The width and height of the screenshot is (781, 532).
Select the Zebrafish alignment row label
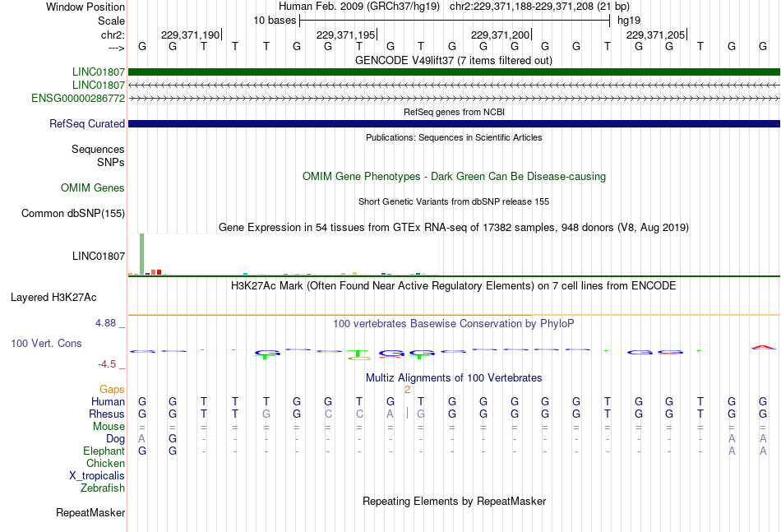[103, 488]
